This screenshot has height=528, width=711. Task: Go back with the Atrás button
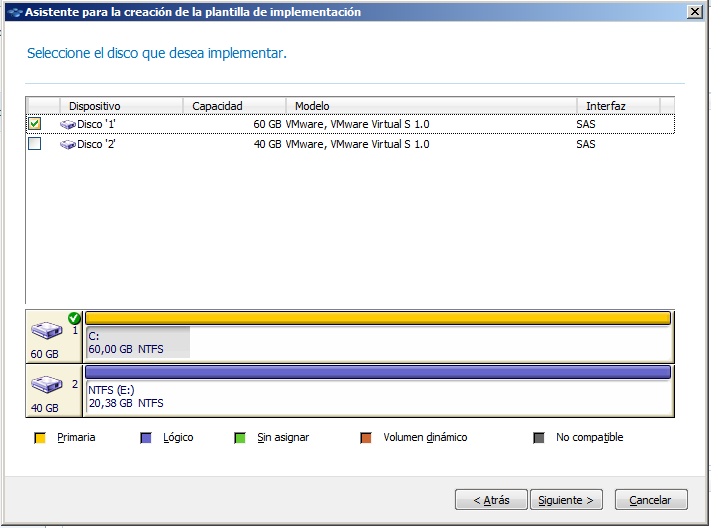tap(491, 500)
